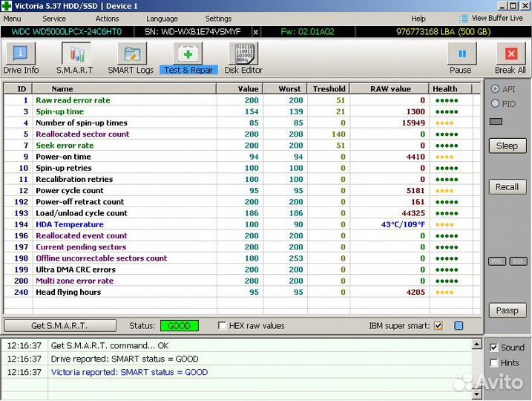Sort by the ID column header
The height and width of the screenshot is (401, 532).
coord(19,89)
